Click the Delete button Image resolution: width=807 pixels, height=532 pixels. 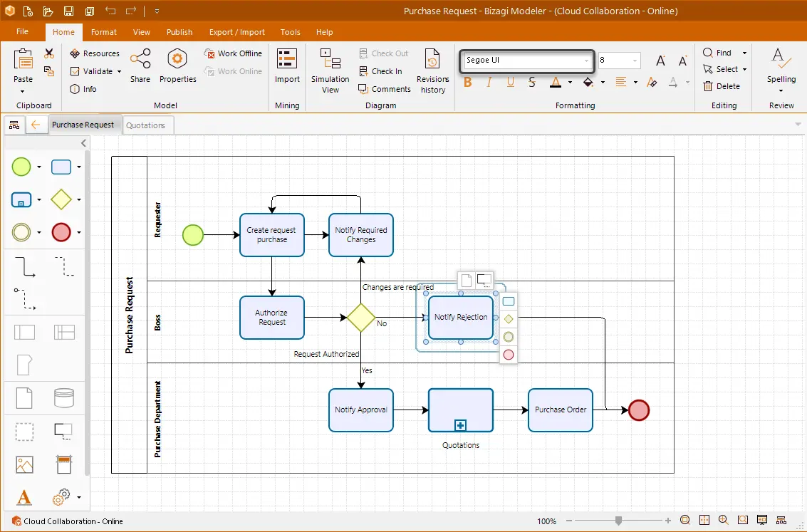pyautogui.click(x=722, y=86)
